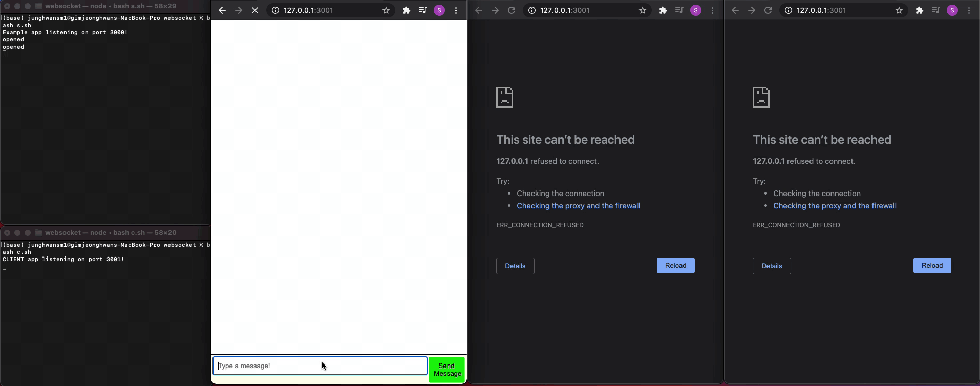Bookmark star in middle browser window
The width and height of the screenshot is (980, 386).
[643, 10]
